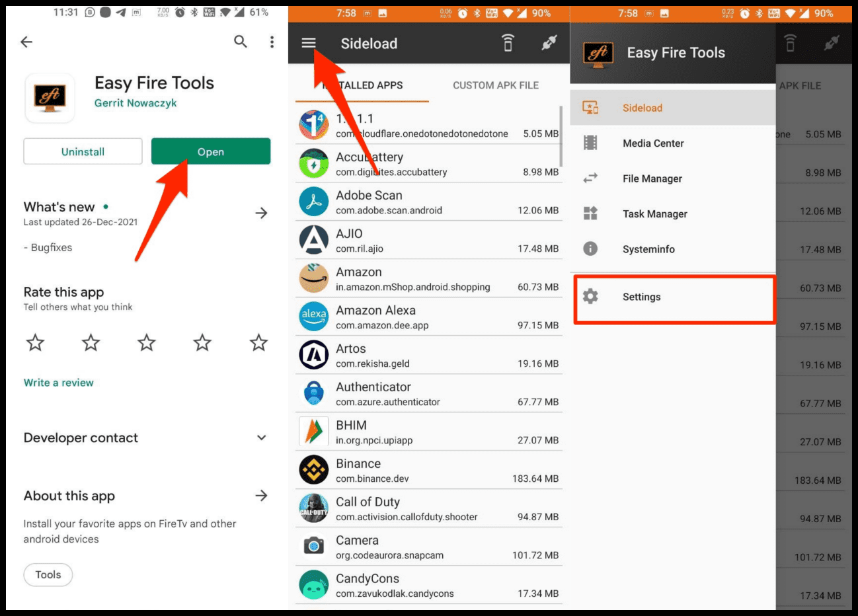
Task: Open the Sideload hamburger menu
Action: [309, 43]
